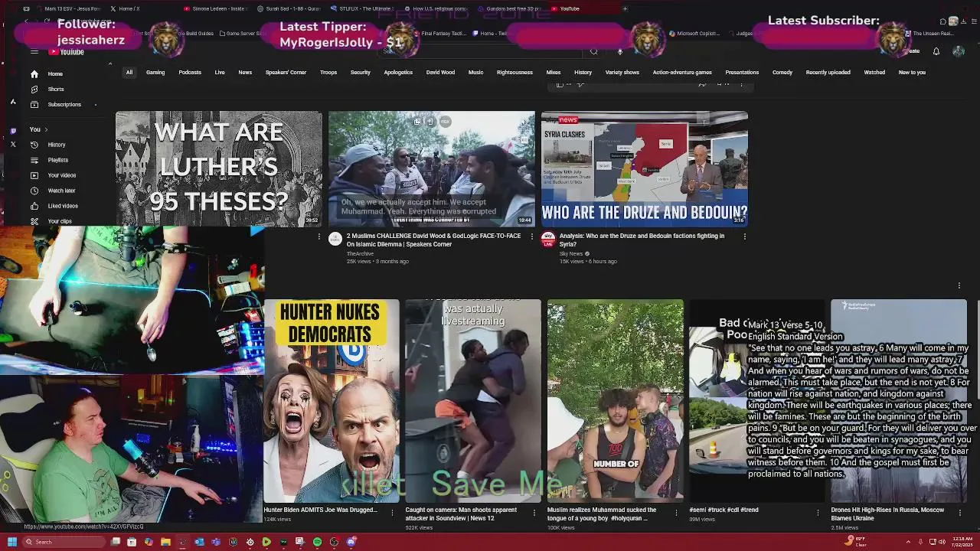Screen dimensions: 980x551
Task: Open more options for Caught on camera short
Action: click(x=534, y=512)
